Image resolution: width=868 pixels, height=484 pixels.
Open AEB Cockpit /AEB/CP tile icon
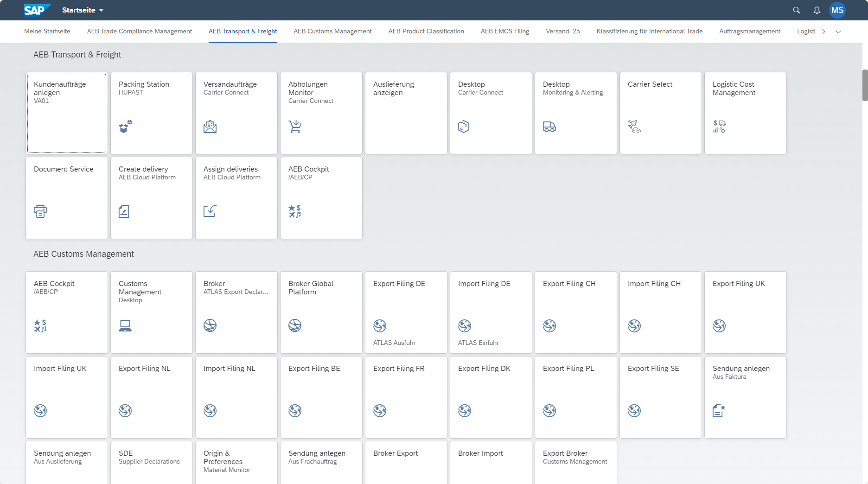tap(295, 211)
